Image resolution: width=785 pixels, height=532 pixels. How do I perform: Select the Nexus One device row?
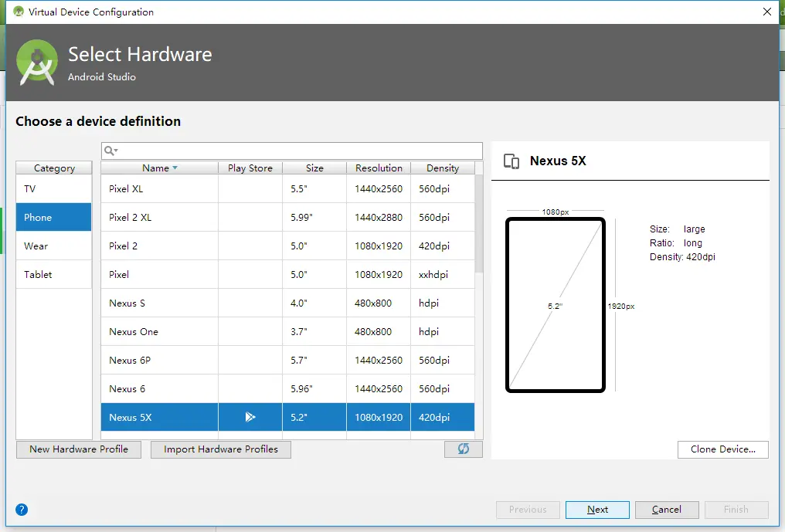click(x=288, y=331)
